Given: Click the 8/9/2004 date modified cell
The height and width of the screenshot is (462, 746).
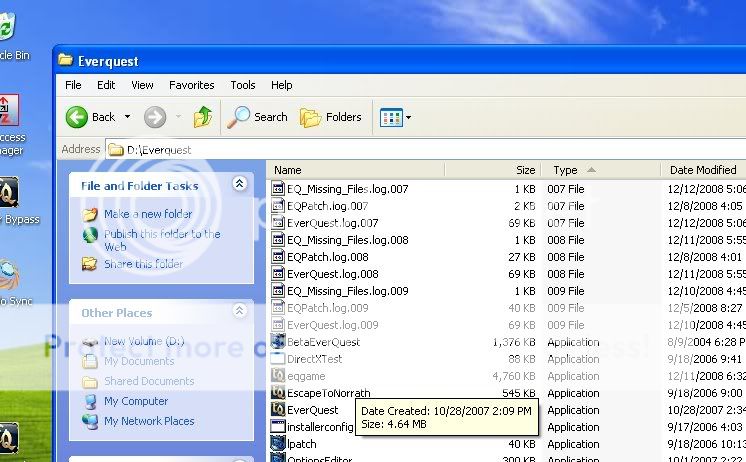Looking at the screenshot, I should [x=706, y=342].
